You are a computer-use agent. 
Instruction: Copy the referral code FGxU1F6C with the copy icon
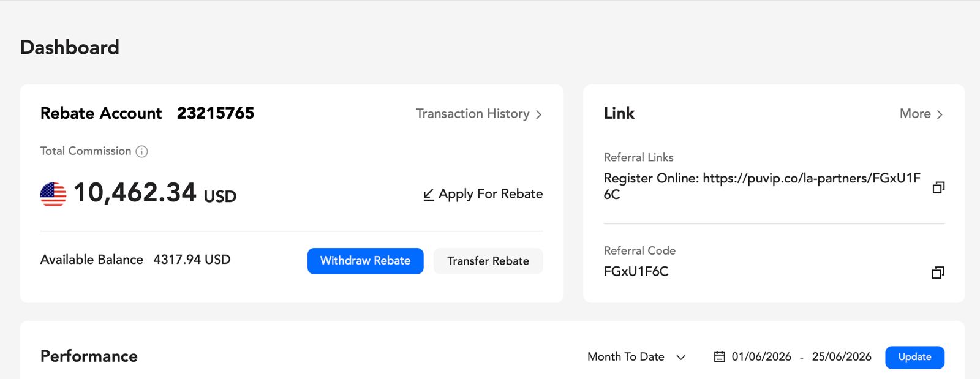click(x=938, y=272)
